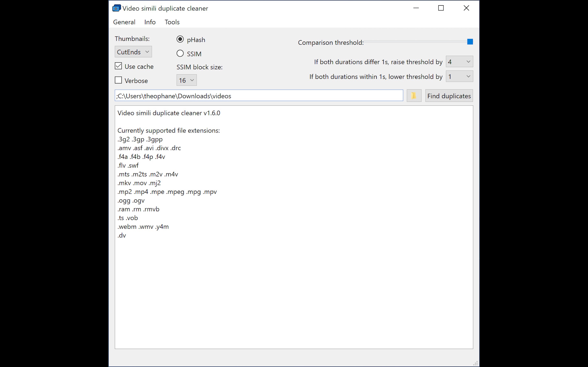Enable Verbose output
588x367 pixels.
pyautogui.click(x=118, y=80)
